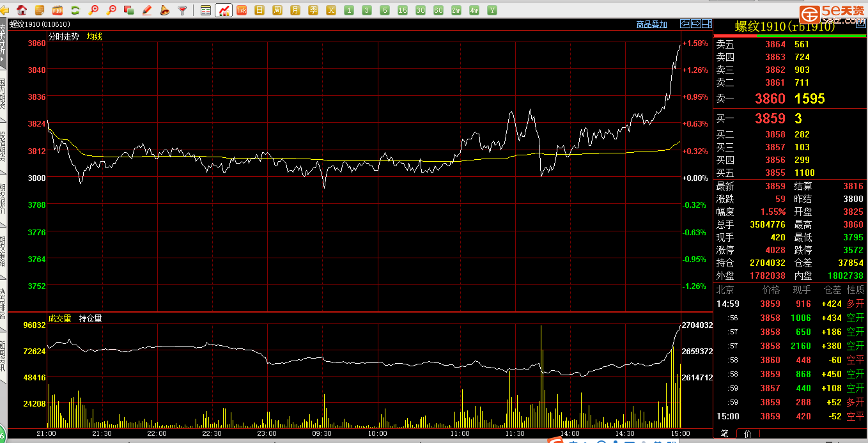The width and height of the screenshot is (868, 443).
Task: Click the 14:59 tick row labeled 多开 with 916
Action: (790, 304)
